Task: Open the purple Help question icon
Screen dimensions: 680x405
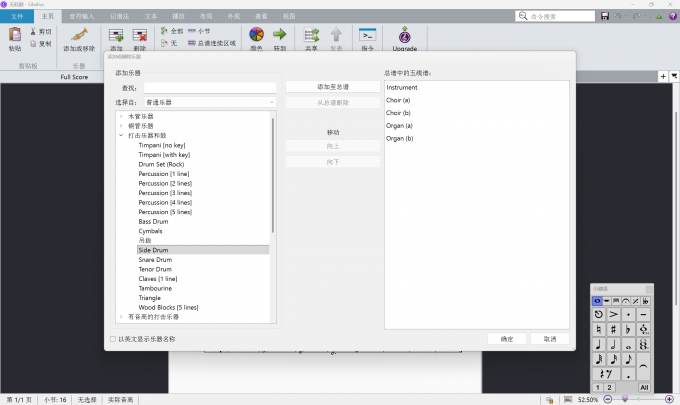Action: pyautogui.click(x=673, y=16)
